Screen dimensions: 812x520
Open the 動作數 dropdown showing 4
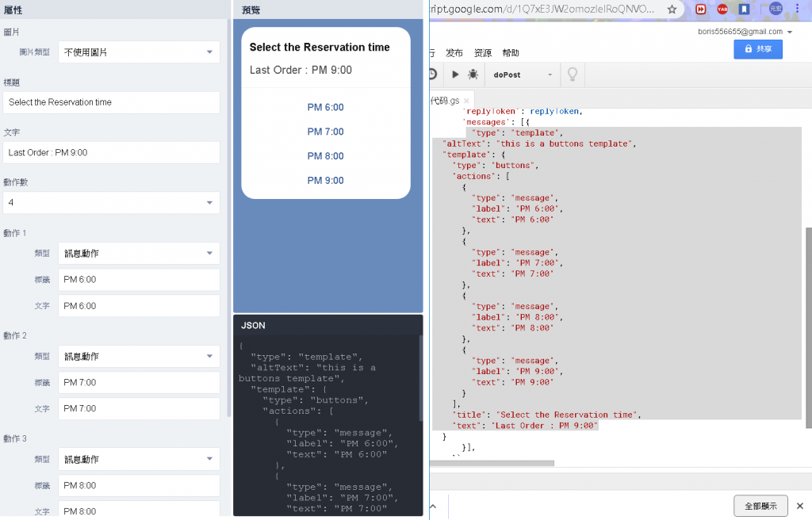(x=111, y=202)
